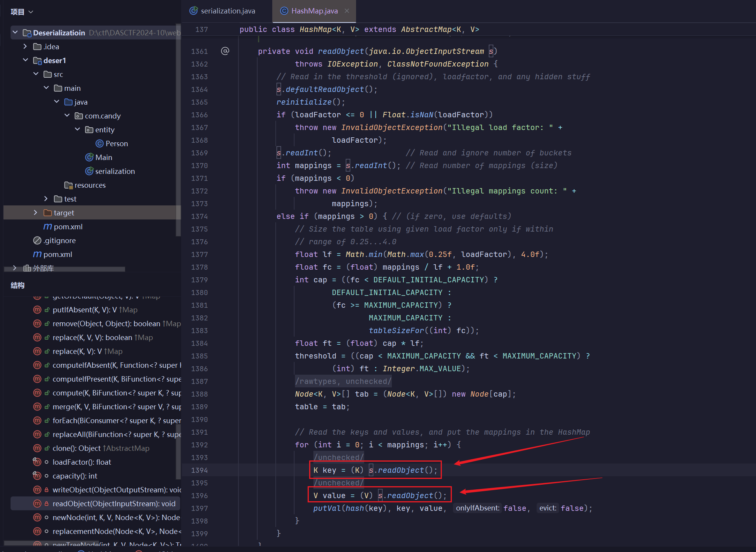Select computeIfAbsent in structure panel
The height and width of the screenshot is (552, 756).
tap(117, 365)
